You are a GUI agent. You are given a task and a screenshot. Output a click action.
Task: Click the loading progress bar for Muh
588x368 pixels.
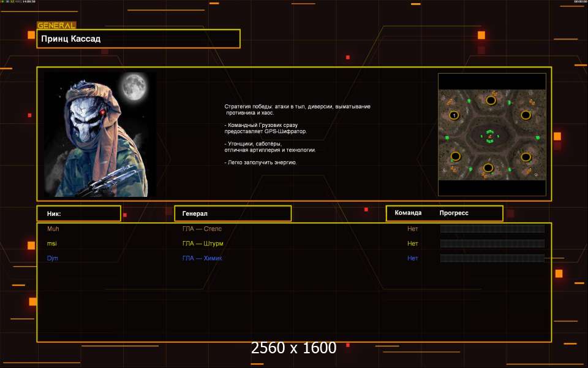[x=492, y=229]
